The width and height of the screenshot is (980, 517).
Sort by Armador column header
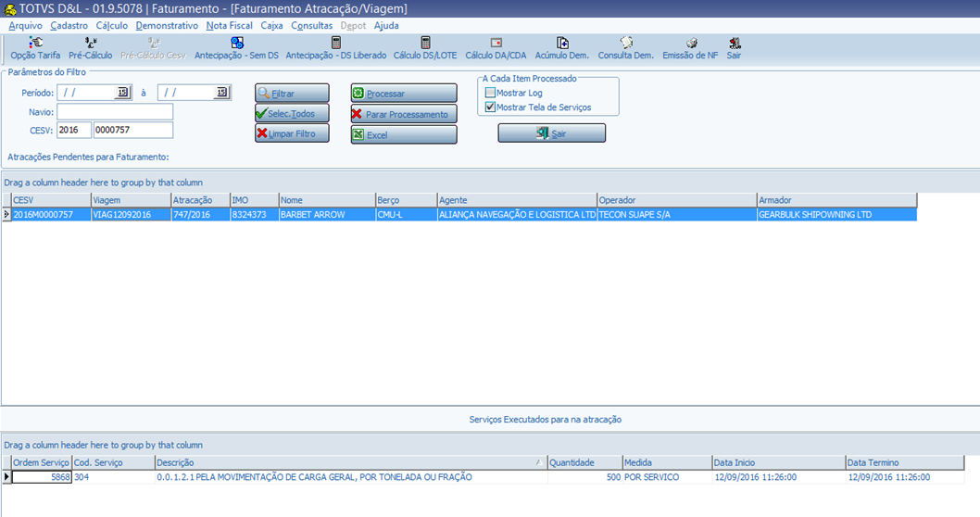836,200
